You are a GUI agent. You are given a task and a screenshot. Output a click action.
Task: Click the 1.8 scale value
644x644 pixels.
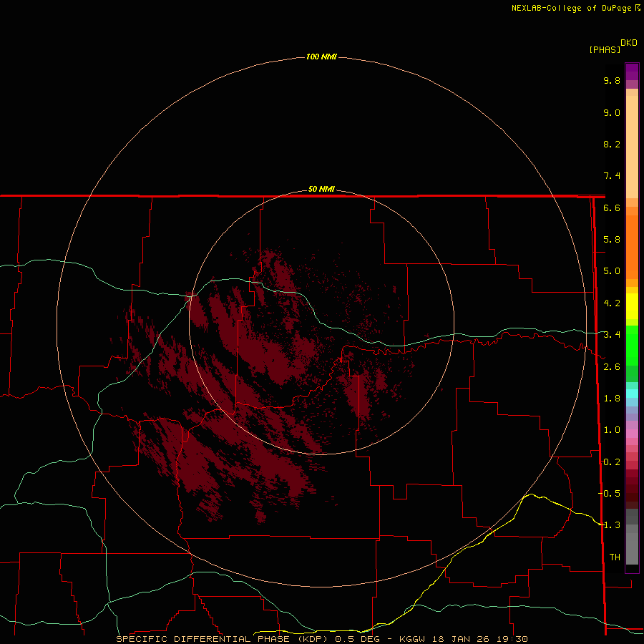point(612,399)
